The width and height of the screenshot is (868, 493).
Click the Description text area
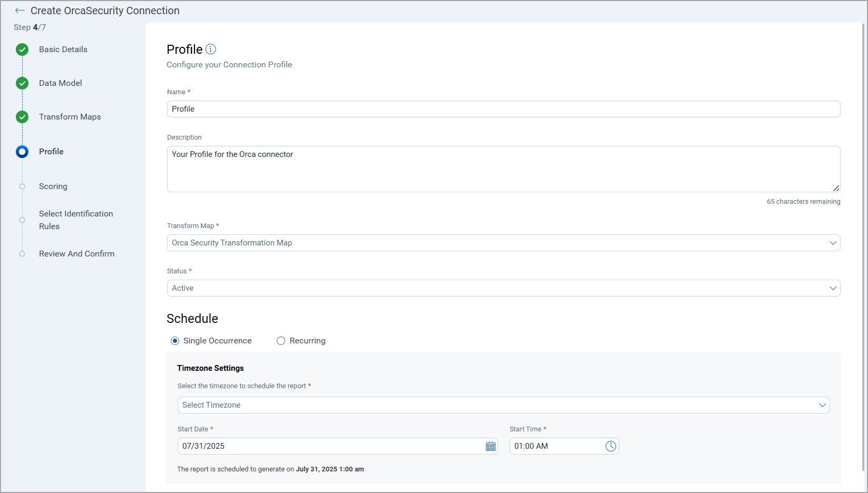tap(503, 169)
